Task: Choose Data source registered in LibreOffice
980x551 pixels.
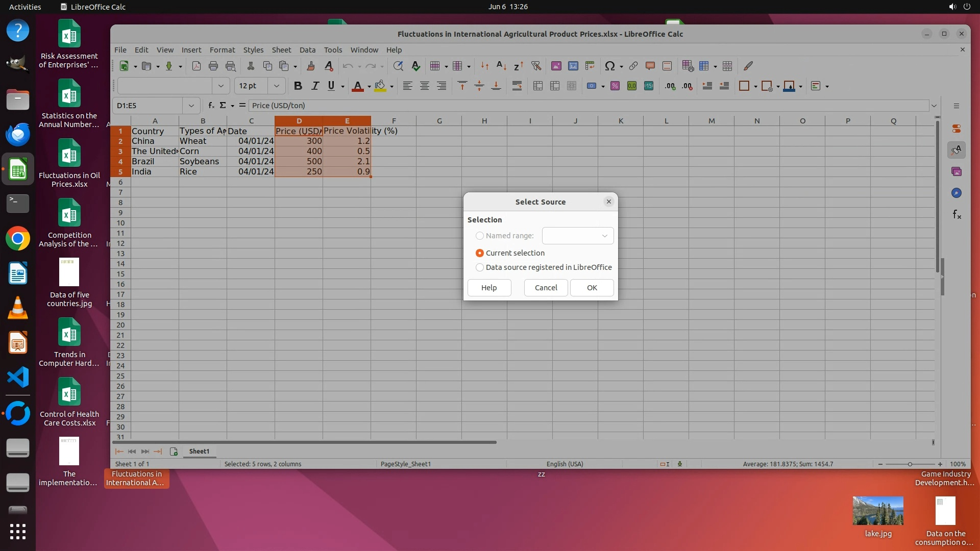Action: [479, 267]
